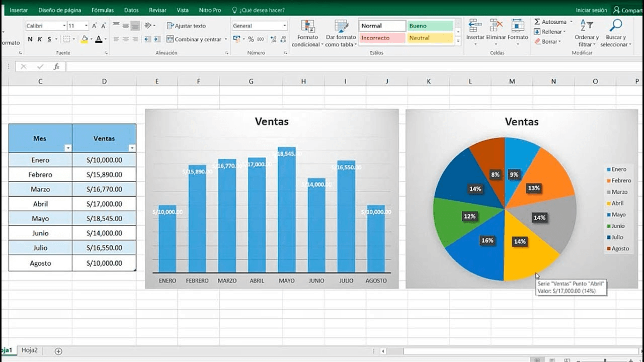The width and height of the screenshot is (644, 362).
Task: Increase indent in the Alineación group
Action: 157,39
